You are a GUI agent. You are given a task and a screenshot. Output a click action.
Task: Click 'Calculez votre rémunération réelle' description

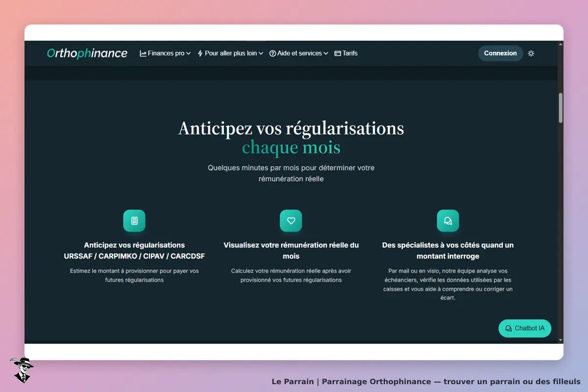click(x=291, y=275)
